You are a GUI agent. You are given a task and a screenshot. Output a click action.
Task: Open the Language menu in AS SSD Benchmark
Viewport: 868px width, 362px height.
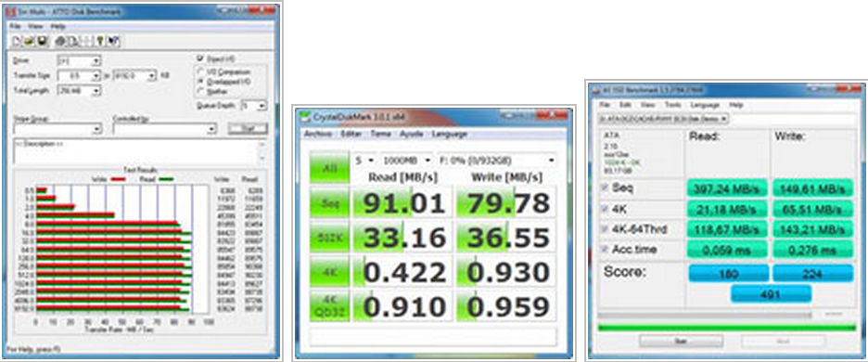705,105
